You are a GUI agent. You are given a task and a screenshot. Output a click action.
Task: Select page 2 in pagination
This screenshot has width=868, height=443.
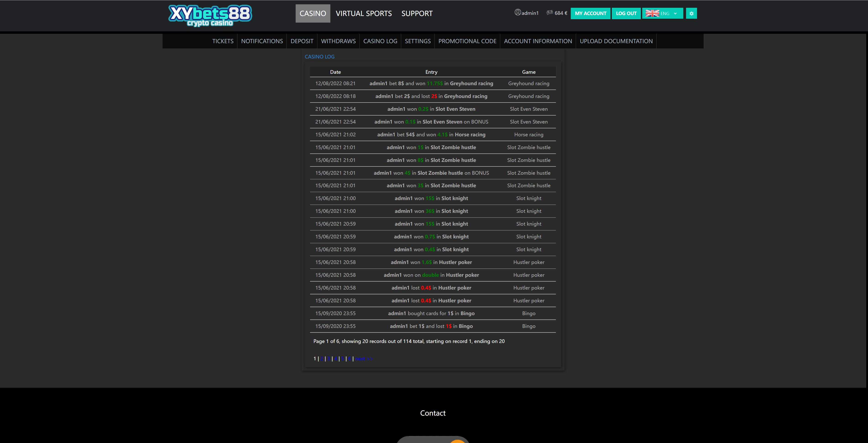(x=322, y=358)
